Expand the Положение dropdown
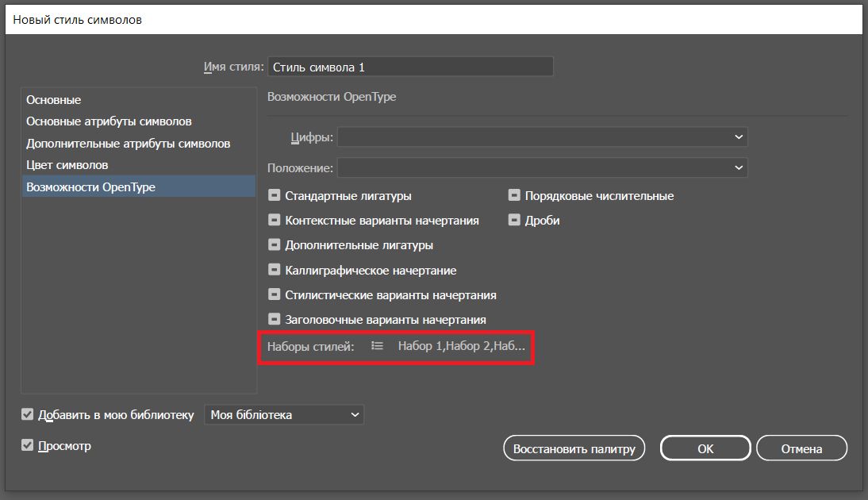This screenshot has width=868, height=500. 543,167
